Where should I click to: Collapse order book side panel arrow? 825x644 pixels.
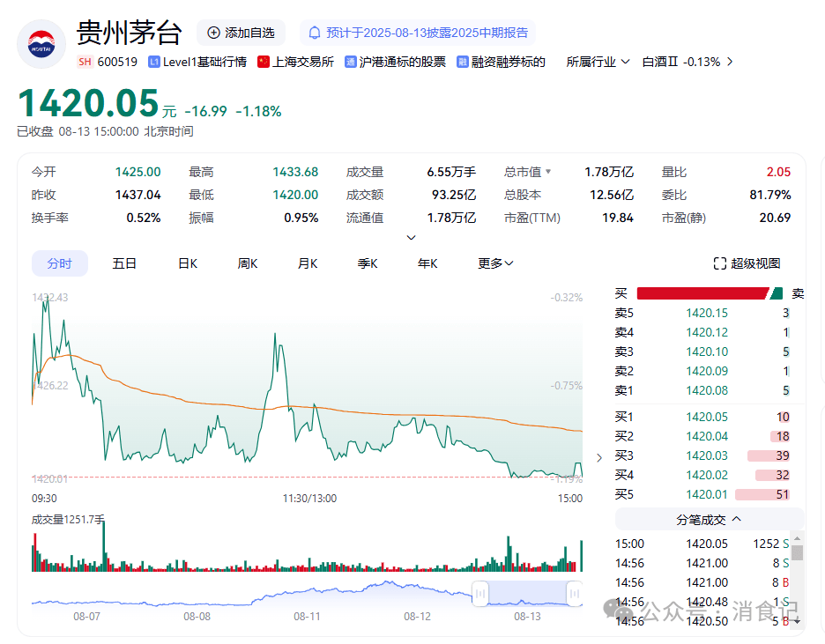pyautogui.click(x=599, y=458)
